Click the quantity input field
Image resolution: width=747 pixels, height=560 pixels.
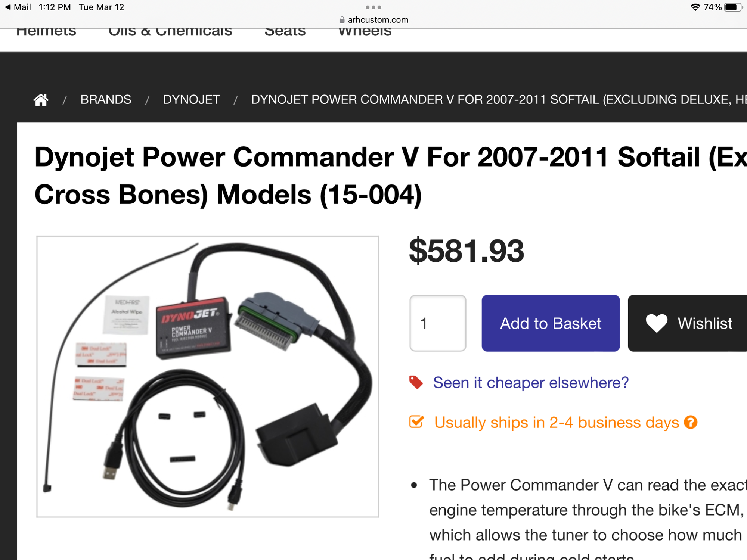point(438,323)
